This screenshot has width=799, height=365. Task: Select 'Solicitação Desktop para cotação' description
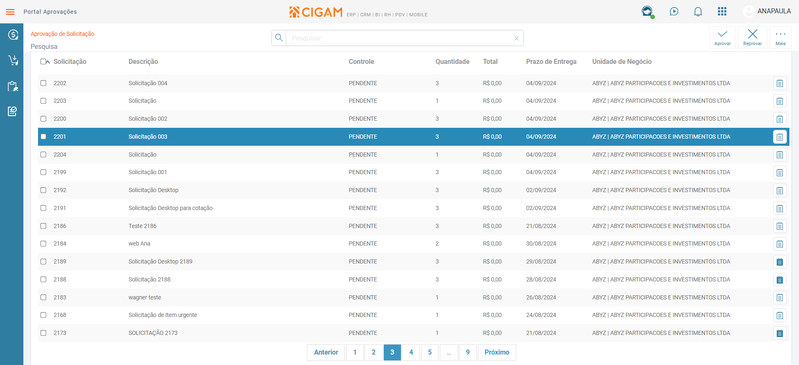(170, 208)
